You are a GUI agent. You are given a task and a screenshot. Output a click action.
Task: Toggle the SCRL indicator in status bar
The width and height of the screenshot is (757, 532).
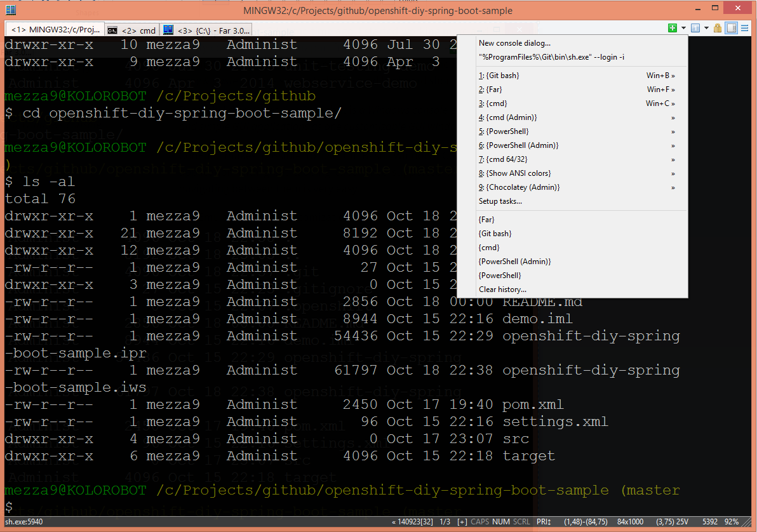[521, 522]
